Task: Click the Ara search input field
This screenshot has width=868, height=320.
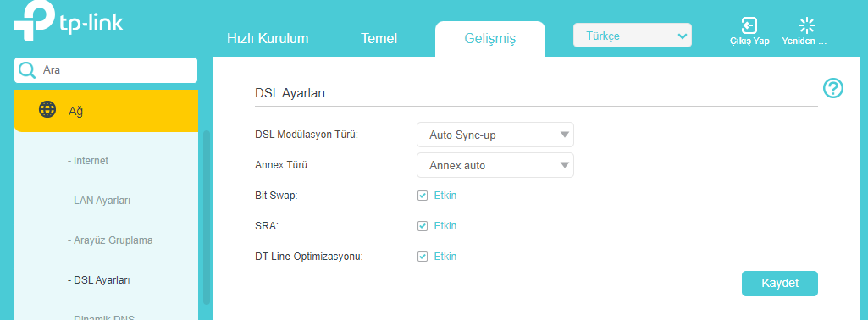Action: (x=106, y=70)
